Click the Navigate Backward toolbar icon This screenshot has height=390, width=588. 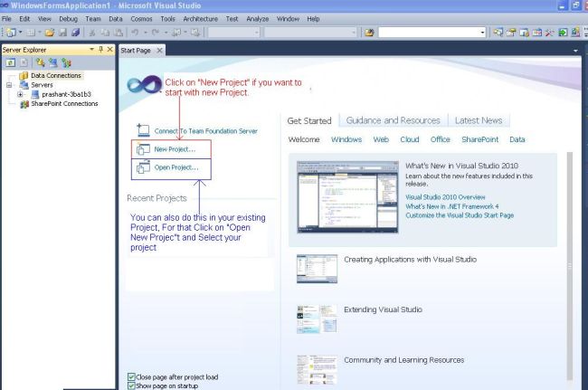click(x=175, y=33)
